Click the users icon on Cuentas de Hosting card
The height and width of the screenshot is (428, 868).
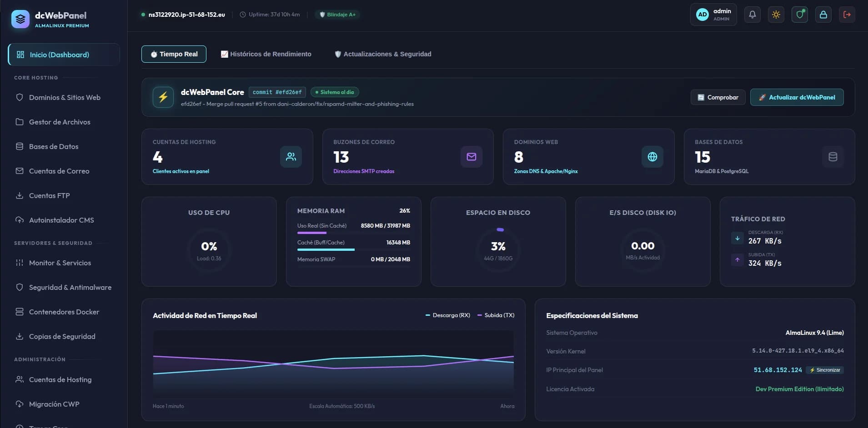click(x=291, y=157)
